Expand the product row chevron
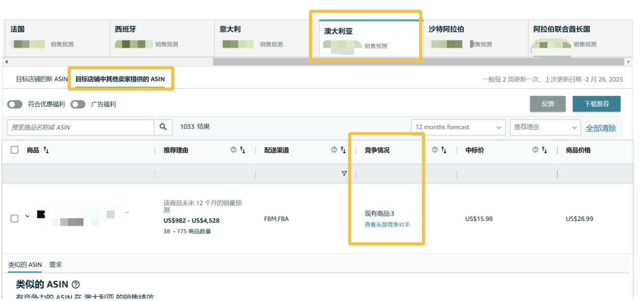The height and width of the screenshot is (301, 644). click(x=27, y=217)
